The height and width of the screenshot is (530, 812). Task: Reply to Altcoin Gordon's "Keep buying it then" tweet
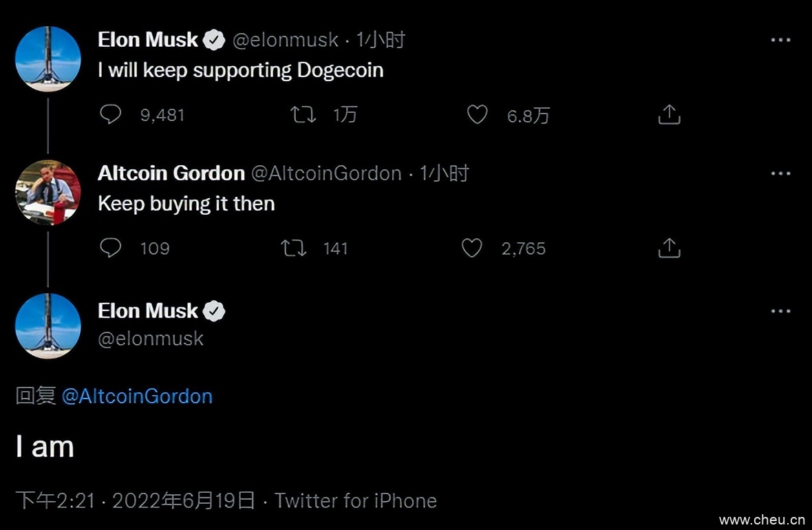tap(110, 248)
